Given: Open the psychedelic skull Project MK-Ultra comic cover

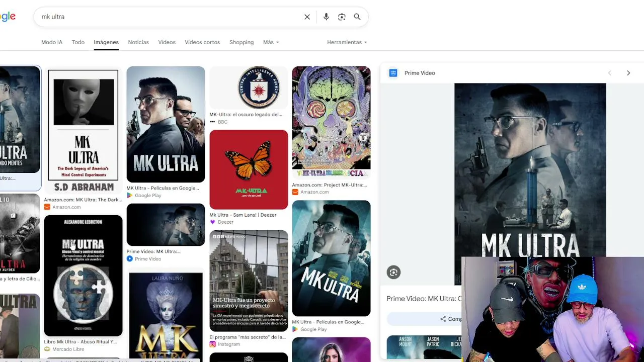Looking at the screenshot, I should pyautogui.click(x=331, y=123).
